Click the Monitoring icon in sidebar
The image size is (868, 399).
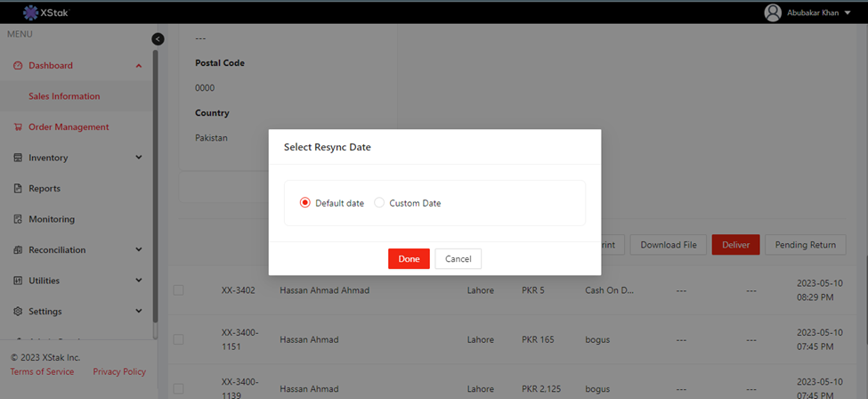(x=18, y=219)
